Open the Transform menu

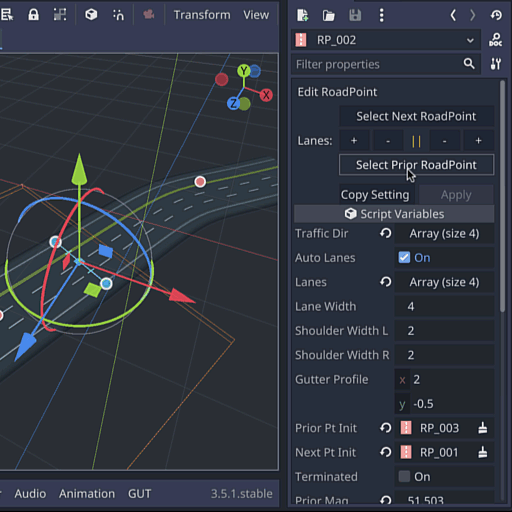(202, 15)
